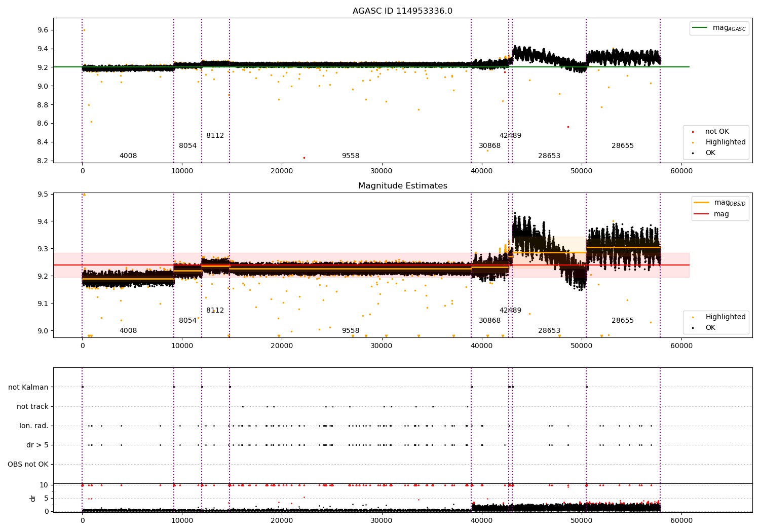The height and width of the screenshot is (532, 760).
Task: Click the 'Magnitude Estimates' title
Action: click(x=403, y=186)
